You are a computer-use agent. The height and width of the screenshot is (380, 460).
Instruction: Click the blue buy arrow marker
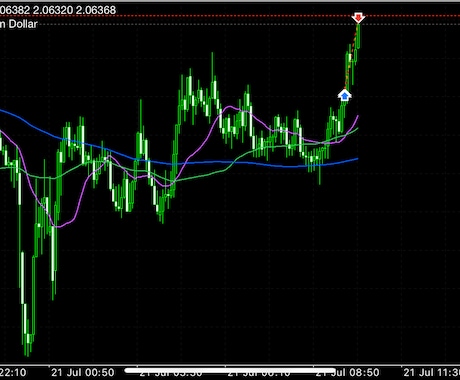click(345, 95)
